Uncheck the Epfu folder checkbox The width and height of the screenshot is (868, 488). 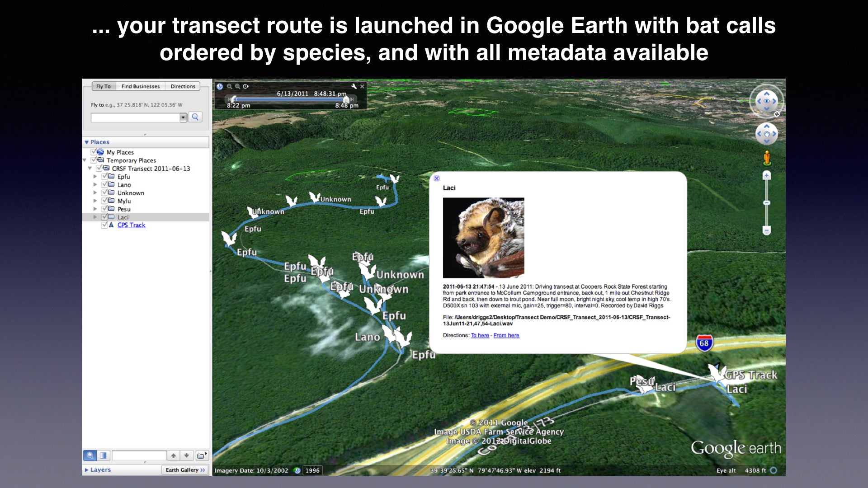tap(105, 176)
